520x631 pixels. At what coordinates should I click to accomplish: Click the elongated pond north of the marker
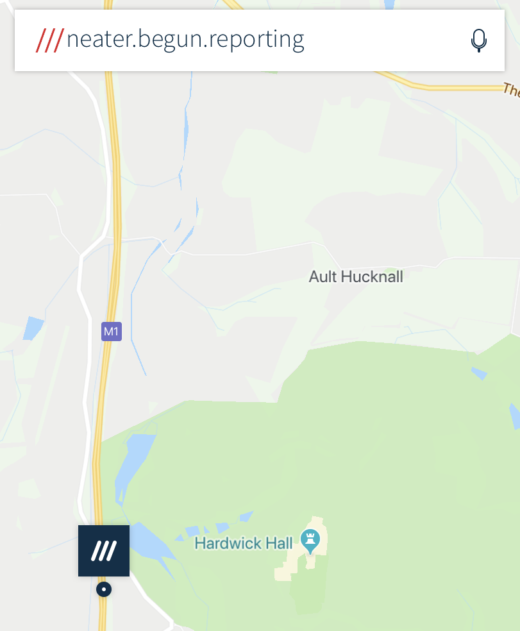[133, 467]
